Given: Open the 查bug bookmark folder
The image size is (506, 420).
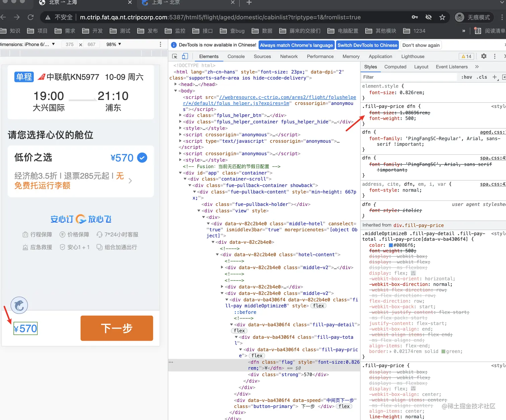Looking at the screenshot, I should (x=232, y=31).
